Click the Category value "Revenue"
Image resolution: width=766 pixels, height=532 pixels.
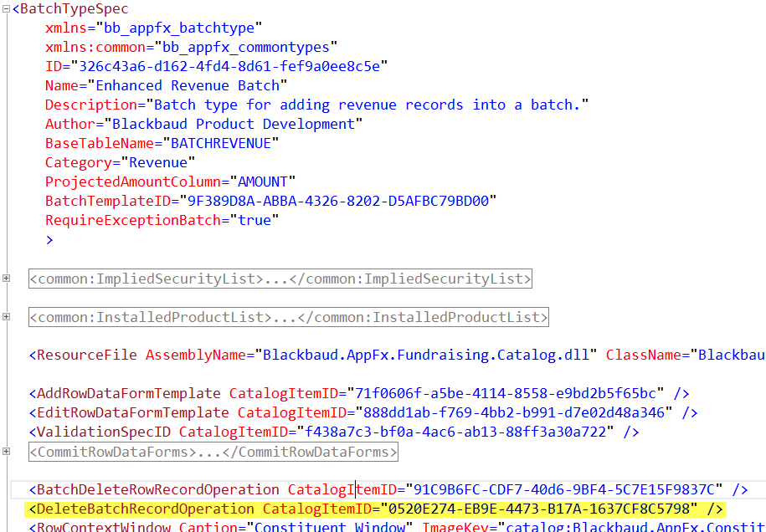pos(158,162)
